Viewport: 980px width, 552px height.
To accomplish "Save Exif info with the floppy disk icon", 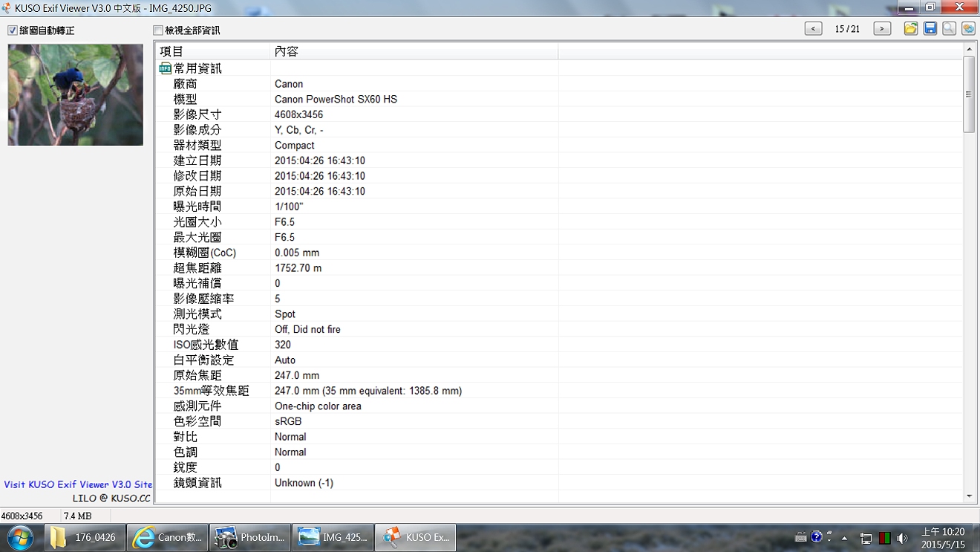I will coord(930,29).
